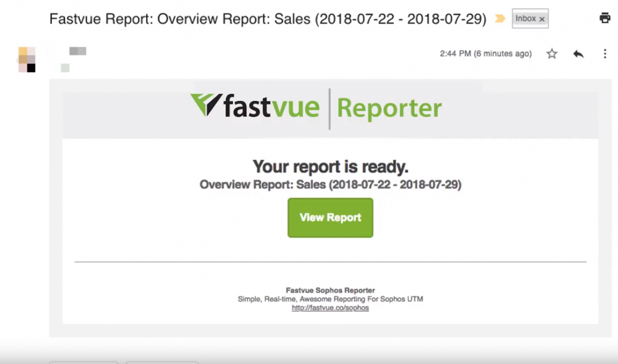
Task: Click the green Reporter logo text
Action: coord(389,109)
